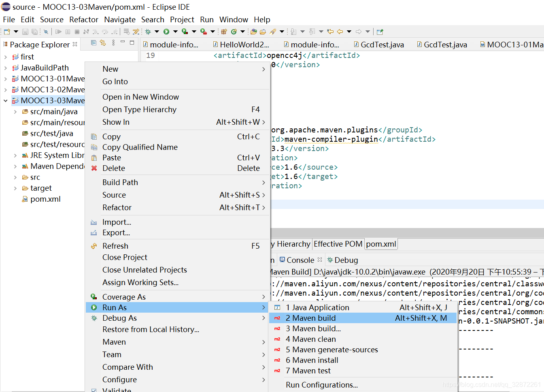Click the External Tools run icon
Viewport: 544px width, 392px height.
203,32
